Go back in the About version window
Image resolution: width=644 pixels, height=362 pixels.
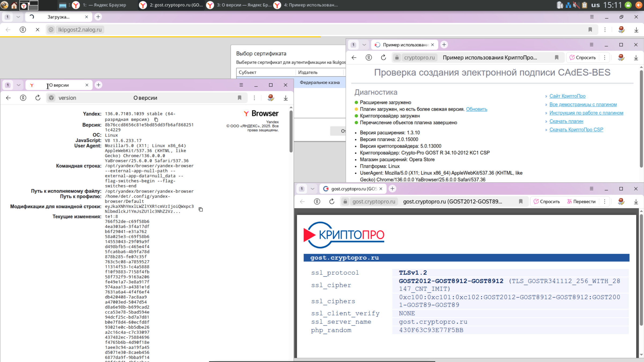(x=8, y=98)
